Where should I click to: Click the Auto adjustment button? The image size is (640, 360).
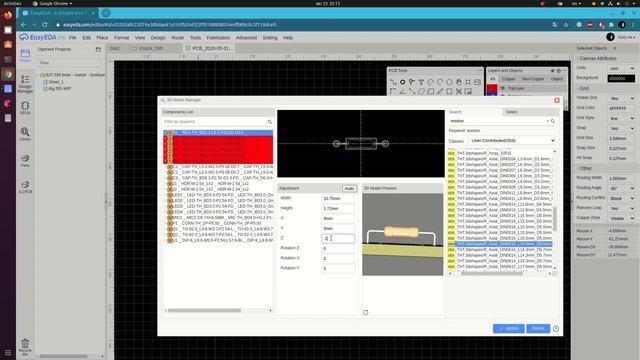349,188
